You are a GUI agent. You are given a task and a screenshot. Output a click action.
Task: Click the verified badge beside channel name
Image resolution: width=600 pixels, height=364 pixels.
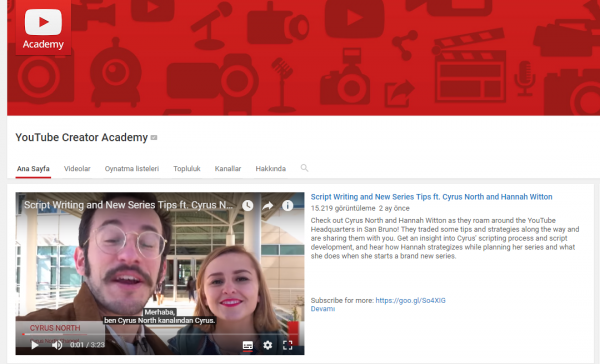coord(154,137)
